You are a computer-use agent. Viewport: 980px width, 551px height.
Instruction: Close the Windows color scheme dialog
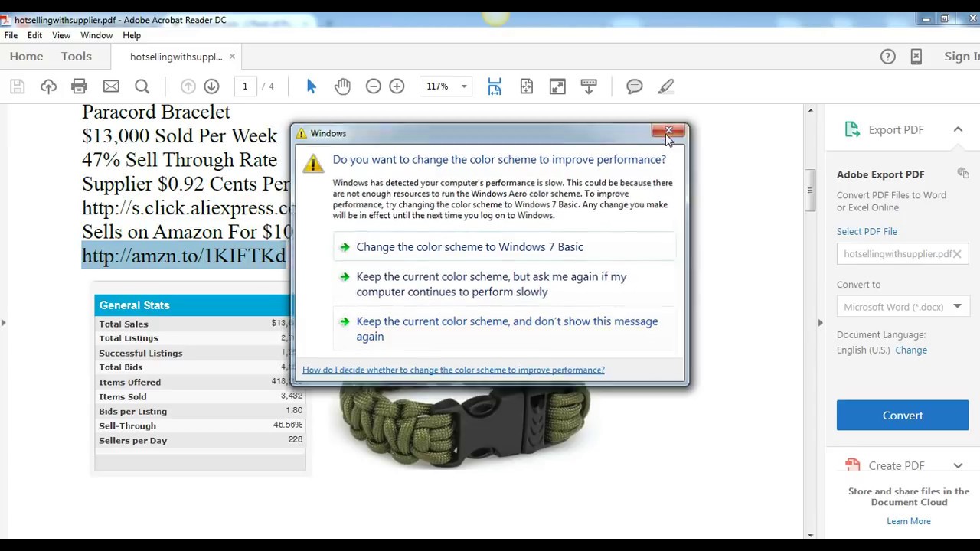click(x=668, y=132)
